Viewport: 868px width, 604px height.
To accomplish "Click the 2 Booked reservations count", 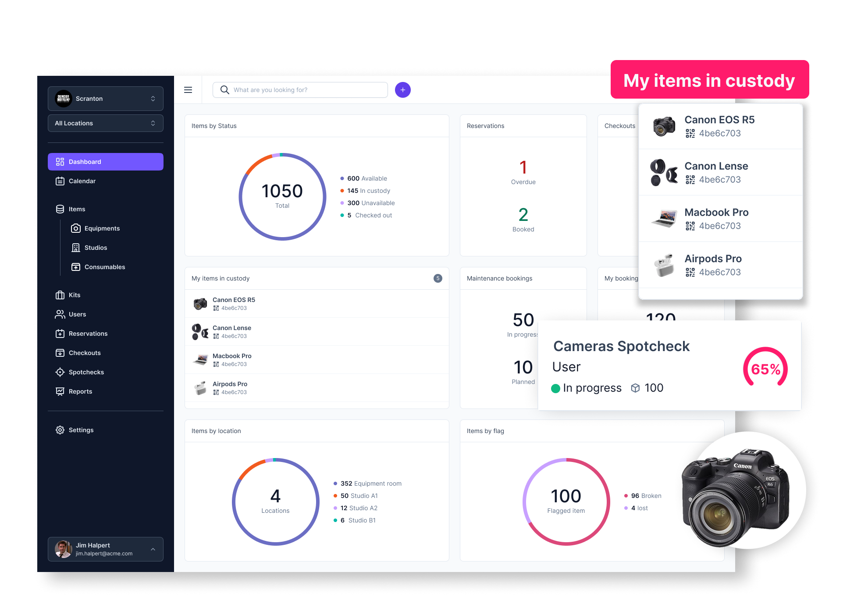I will point(523,220).
